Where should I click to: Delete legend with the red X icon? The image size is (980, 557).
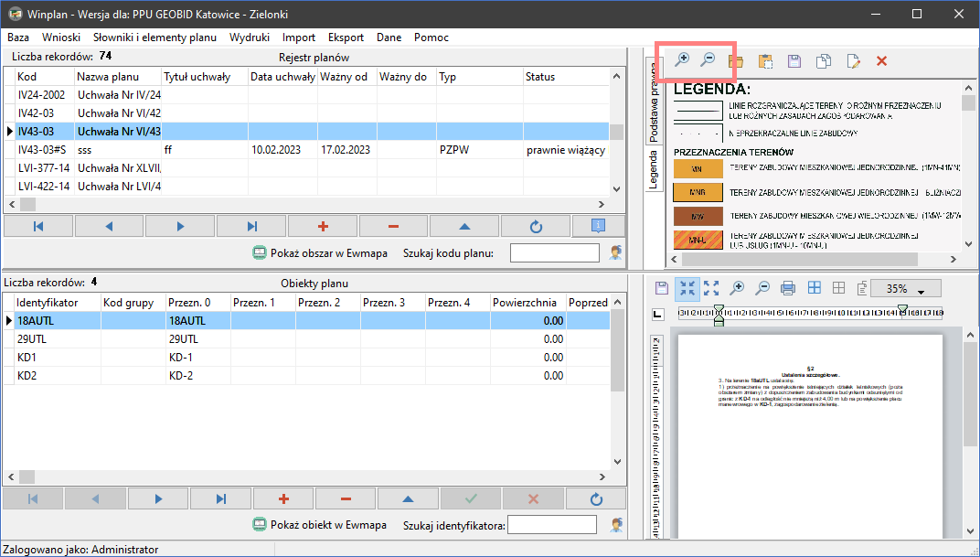881,61
